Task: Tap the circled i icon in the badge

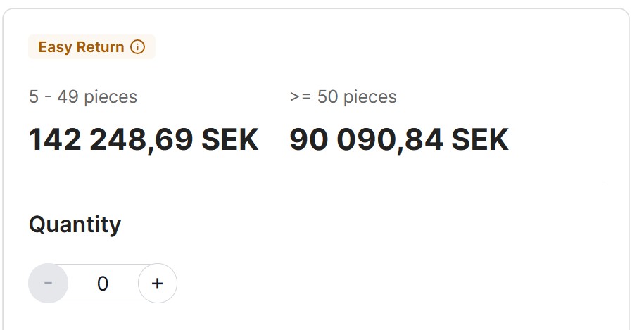Action: pos(138,47)
